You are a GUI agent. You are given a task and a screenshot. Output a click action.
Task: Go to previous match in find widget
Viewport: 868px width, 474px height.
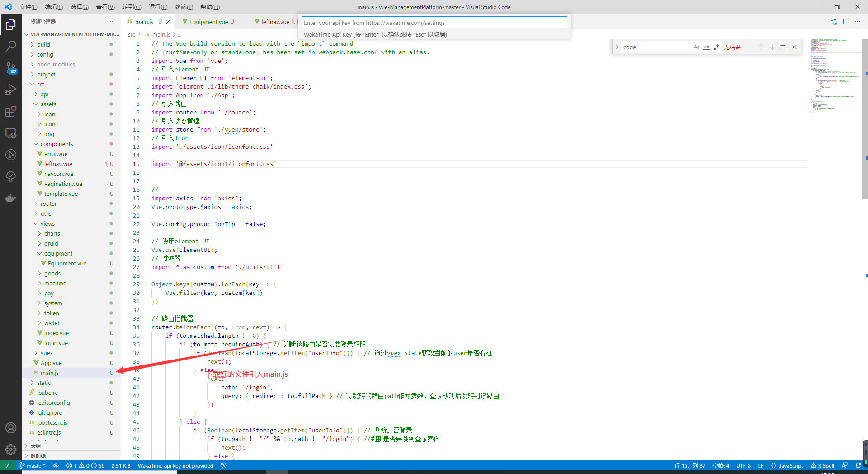pyautogui.click(x=761, y=47)
